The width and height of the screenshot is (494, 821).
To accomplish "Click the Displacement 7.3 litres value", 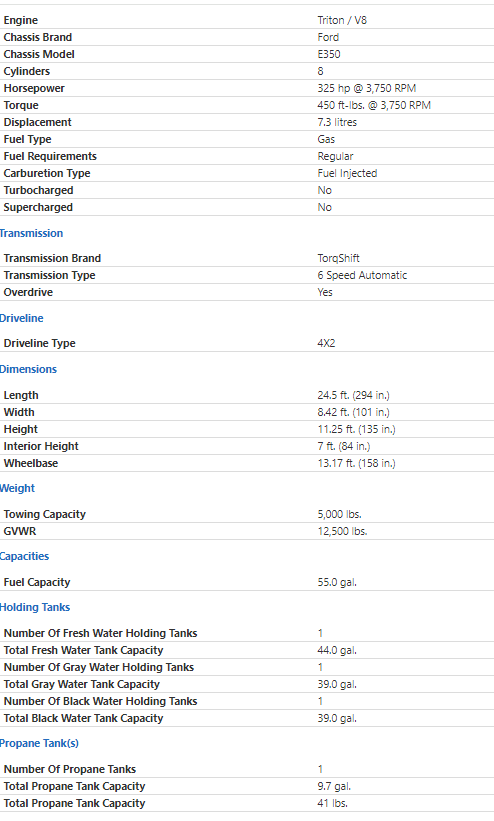I will [x=337, y=123].
